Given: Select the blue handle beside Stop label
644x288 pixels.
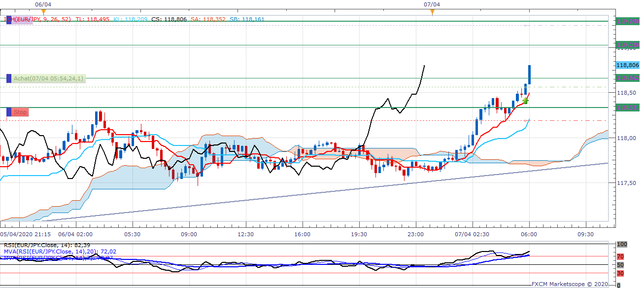Looking at the screenshot, I should click(8, 112).
